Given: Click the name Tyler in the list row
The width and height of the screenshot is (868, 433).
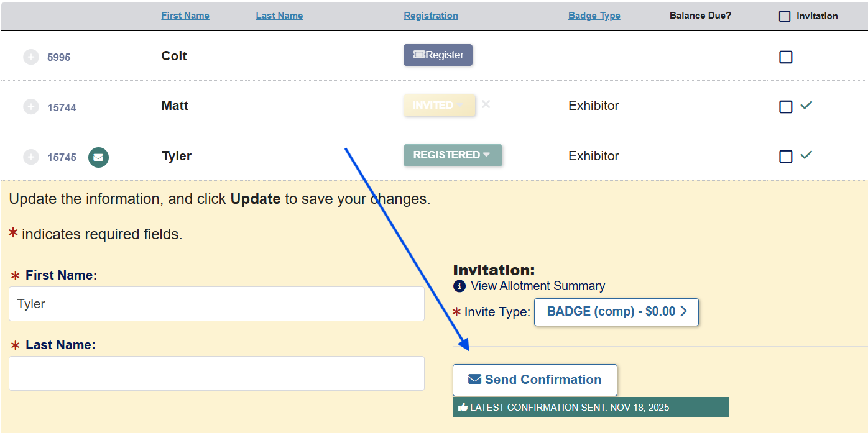Looking at the screenshot, I should tap(177, 156).
